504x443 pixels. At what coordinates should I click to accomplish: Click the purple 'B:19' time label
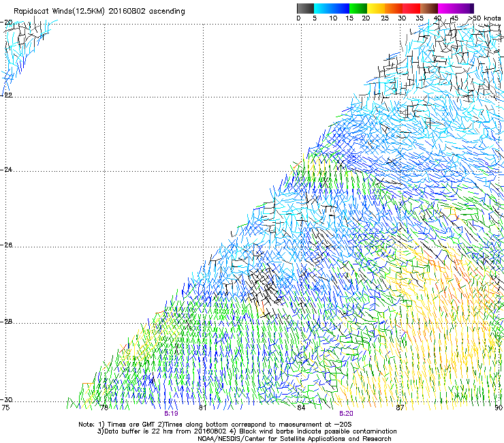click(x=171, y=414)
